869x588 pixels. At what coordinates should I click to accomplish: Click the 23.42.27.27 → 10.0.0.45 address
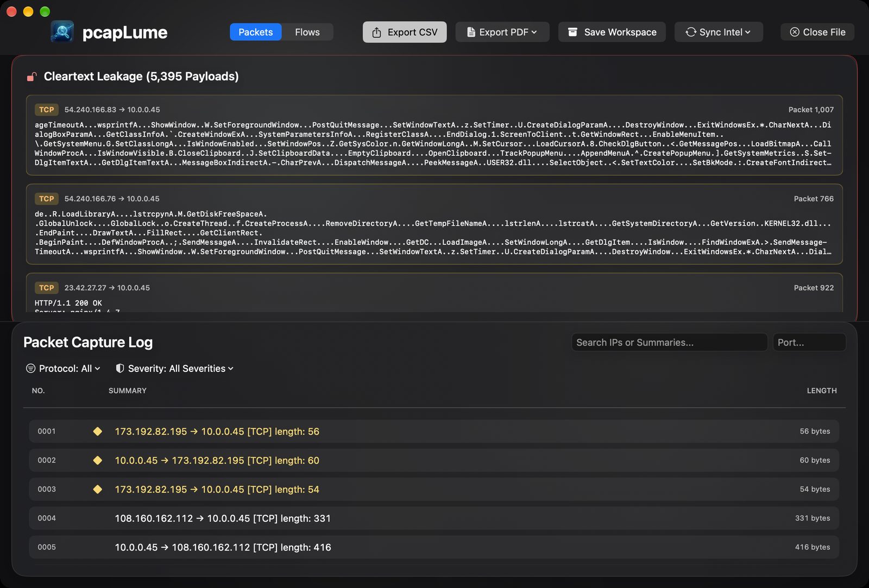coord(107,288)
